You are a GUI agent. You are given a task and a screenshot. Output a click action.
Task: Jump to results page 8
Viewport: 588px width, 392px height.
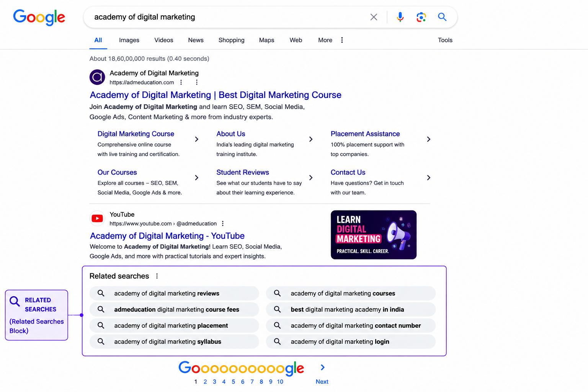click(261, 382)
